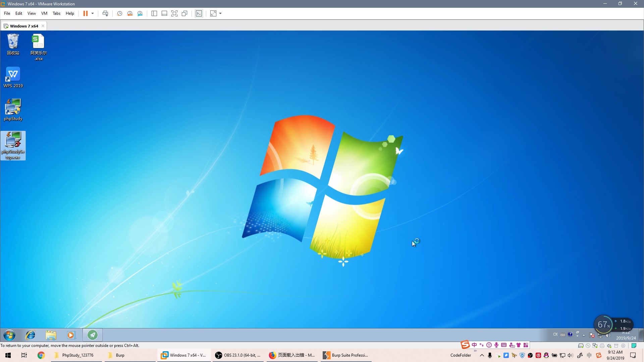Open the VMware File menu
Screen dimensions: 644x362
(7, 13)
